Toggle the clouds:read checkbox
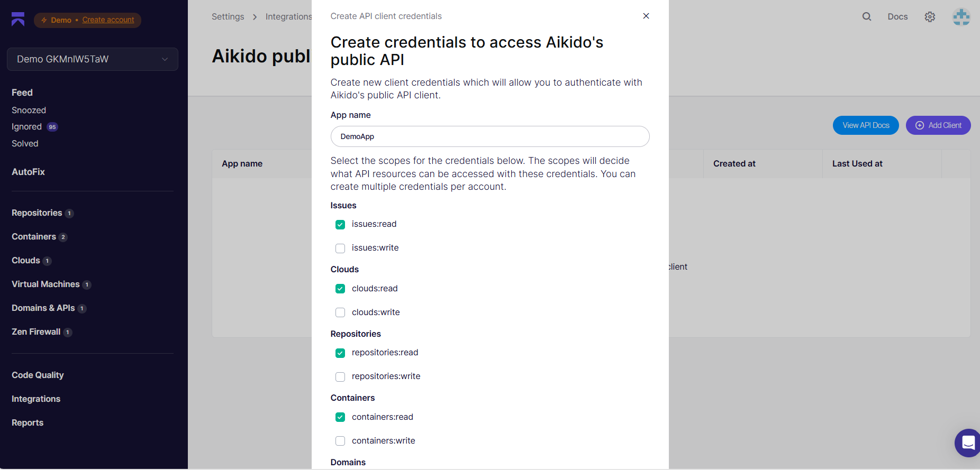This screenshot has width=980, height=470. click(340, 289)
